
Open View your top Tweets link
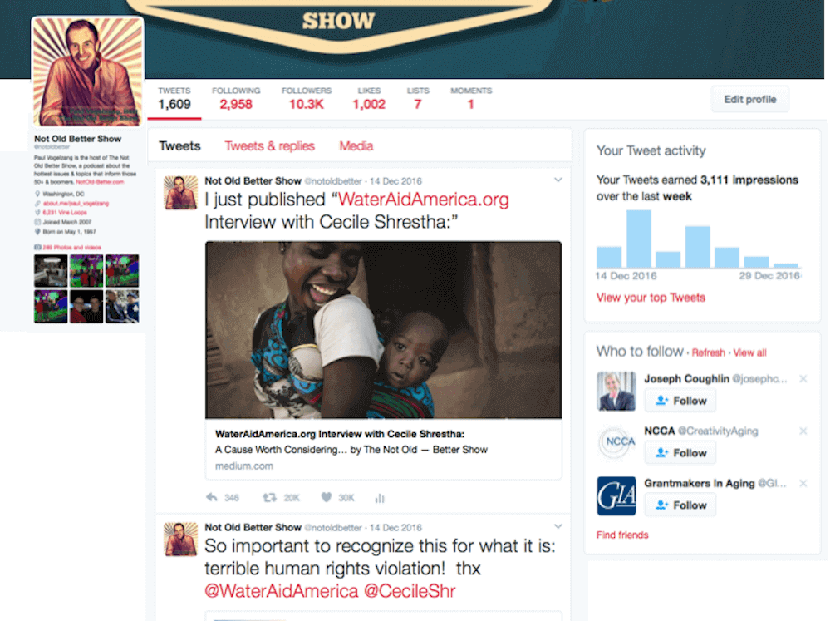click(651, 298)
